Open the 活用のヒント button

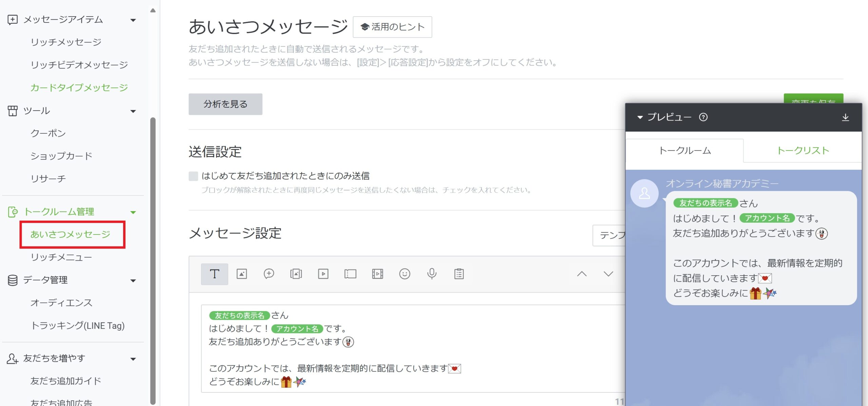[392, 27]
